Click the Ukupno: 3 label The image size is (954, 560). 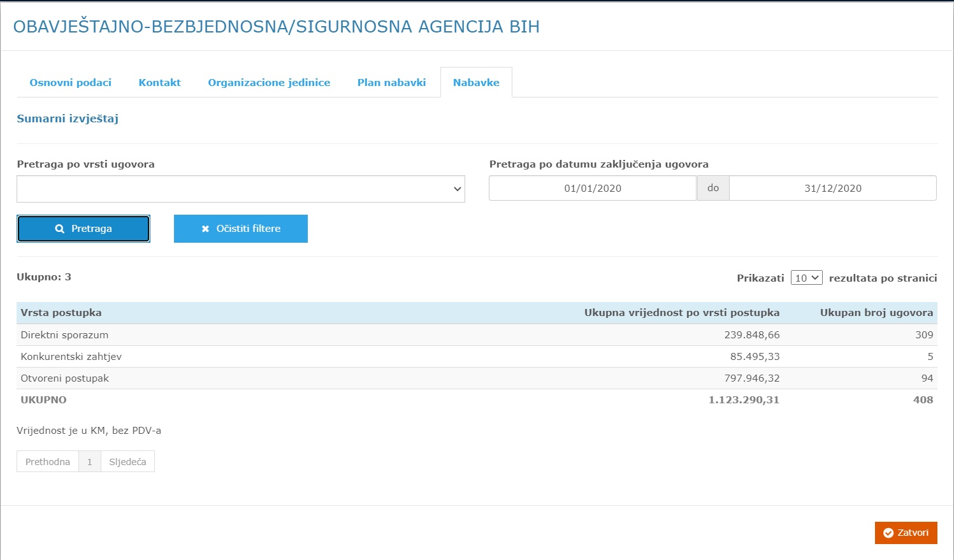44,277
